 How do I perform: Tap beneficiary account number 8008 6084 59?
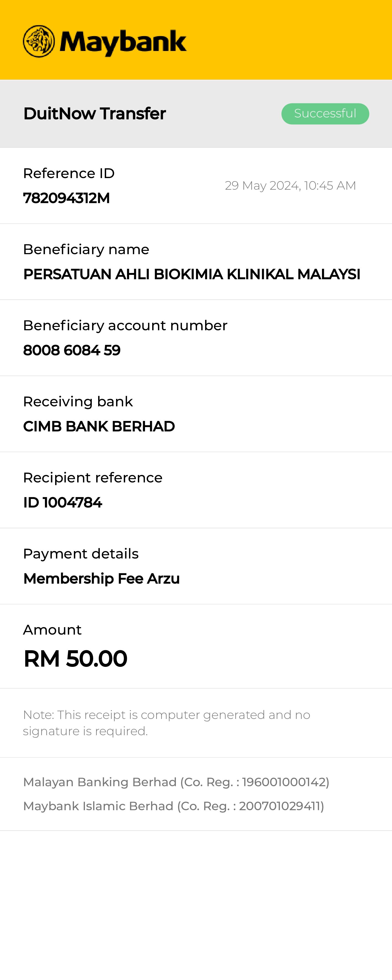click(x=72, y=350)
